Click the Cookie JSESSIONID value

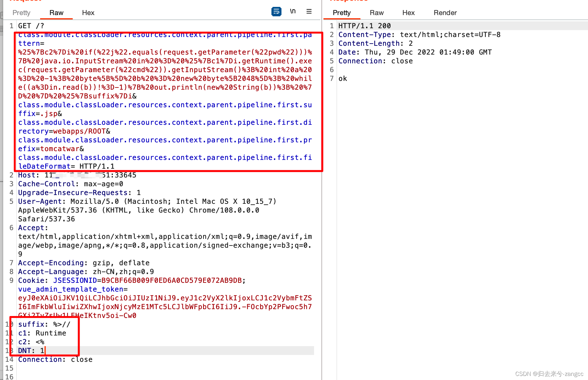(171, 280)
